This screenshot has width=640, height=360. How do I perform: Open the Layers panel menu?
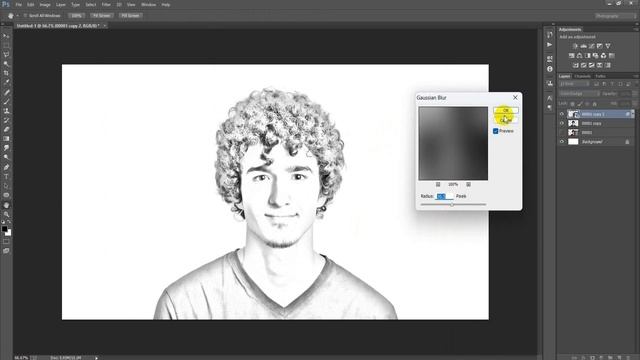pos(636,76)
